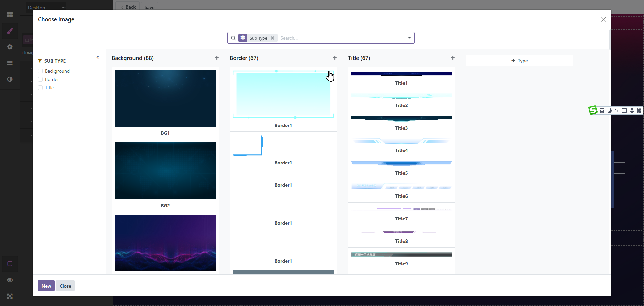Select the Title4 card
Screen dimensions: 644x306
[401, 145]
